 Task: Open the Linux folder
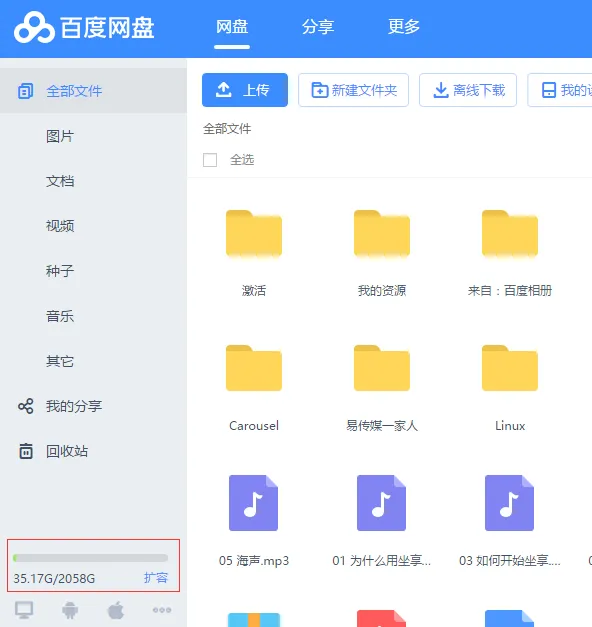pos(510,368)
